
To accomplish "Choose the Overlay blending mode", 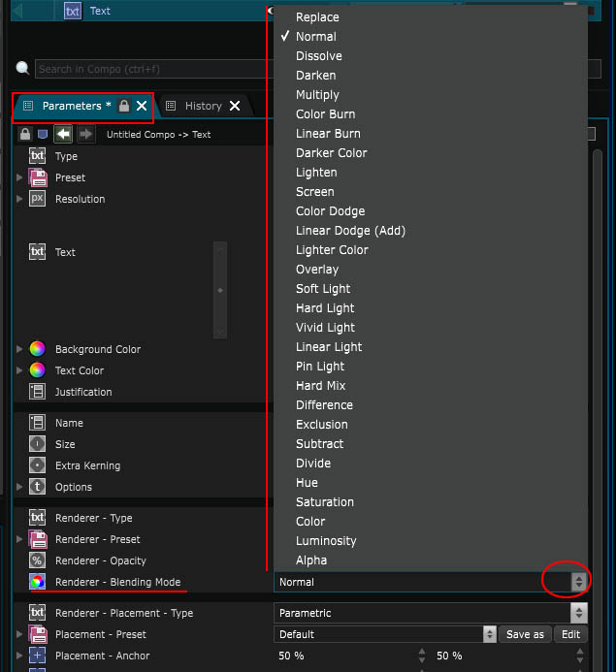I will point(317,270).
